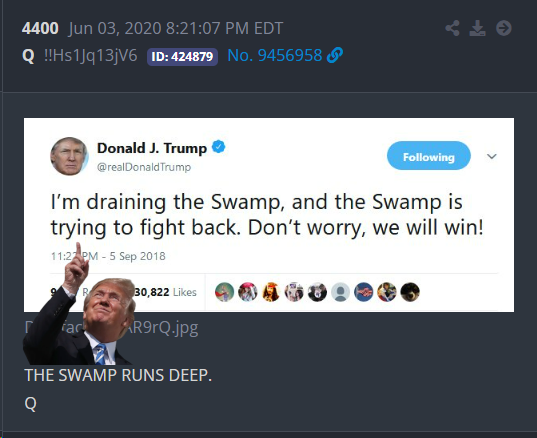This screenshot has height=438, width=537.
Task: Click Trump's round profile avatar in the tweet
Action: tap(70, 156)
